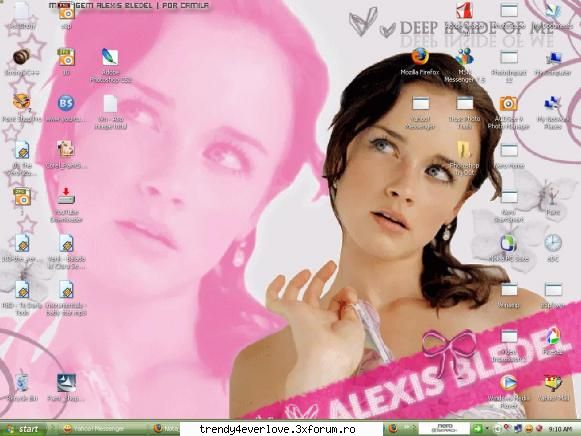The image size is (581, 436).
Task: Launch Adobe Photoshop CS2 feather icon
Action: (110, 57)
